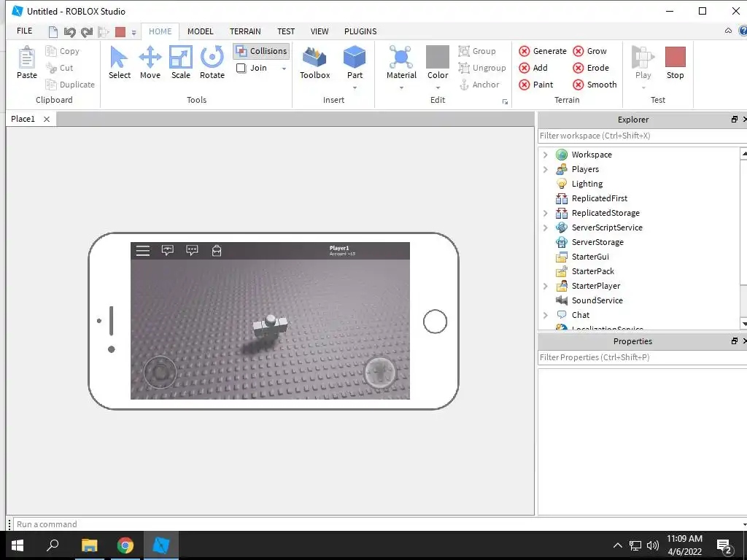This screenshot has height=560, width=747.
Task: Open the Join options dropdown arrow
Action: point(284,69)
